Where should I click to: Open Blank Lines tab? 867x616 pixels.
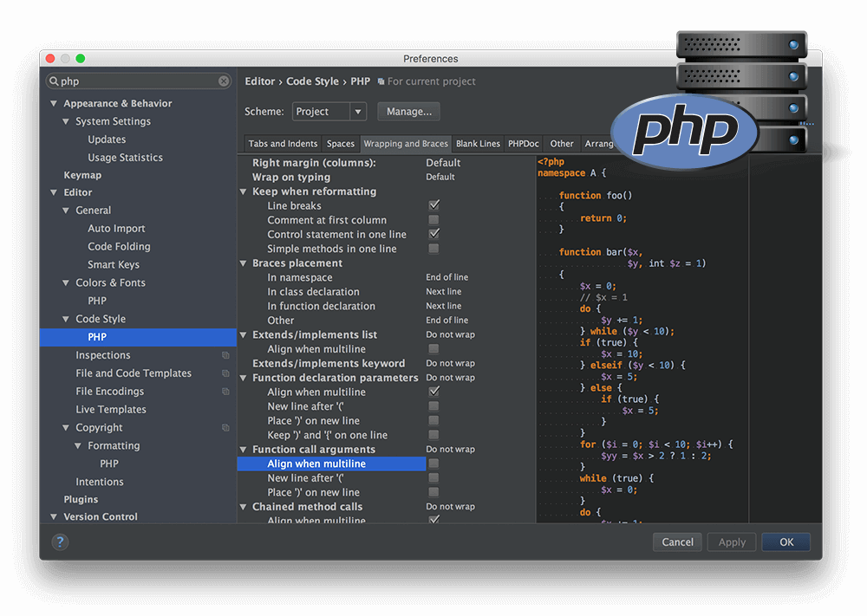pyautogui.click(x=478, y=144)
